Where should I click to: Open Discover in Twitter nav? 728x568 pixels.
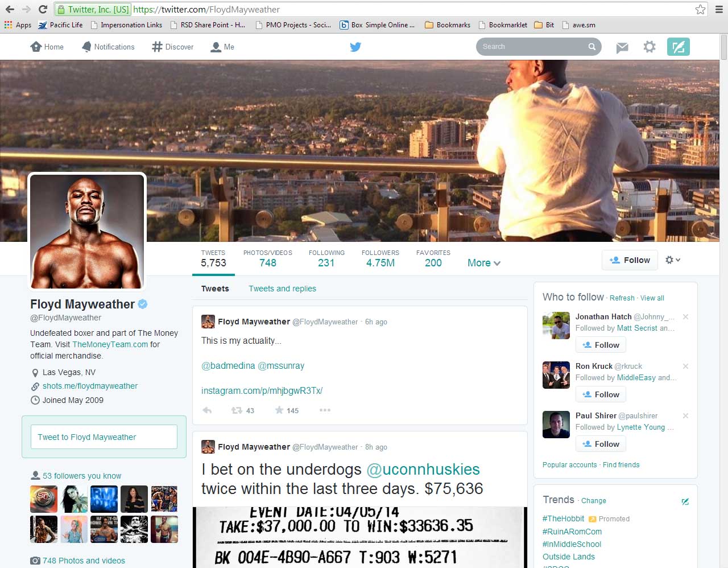pyautogui.click(x=172, y=47)
